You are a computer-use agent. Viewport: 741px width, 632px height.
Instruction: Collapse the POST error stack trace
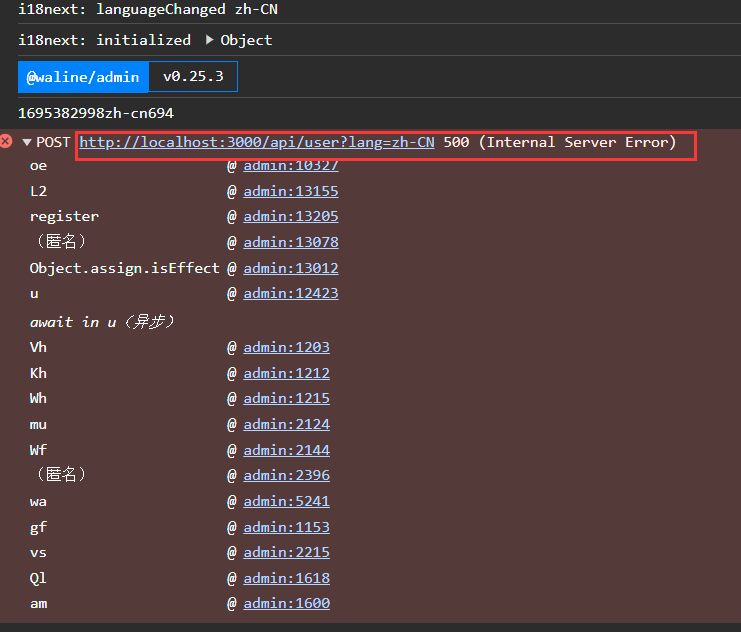[x=26, y=142]
